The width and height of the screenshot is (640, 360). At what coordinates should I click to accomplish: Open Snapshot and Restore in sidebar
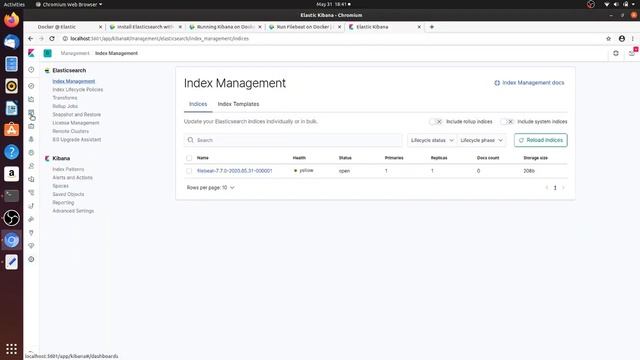tap(76, 114)
